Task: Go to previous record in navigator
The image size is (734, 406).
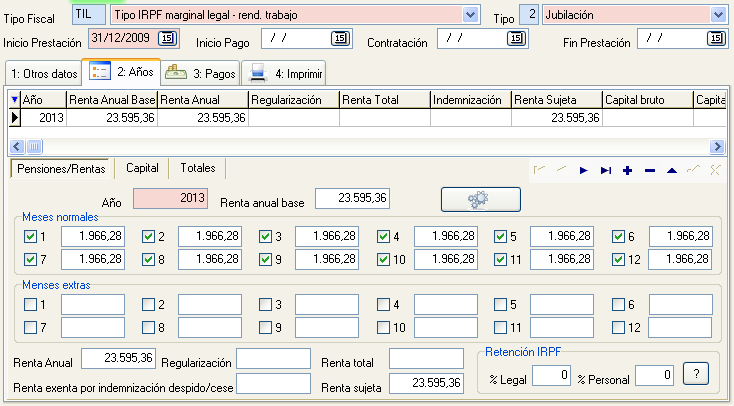Action: (561, 170)
